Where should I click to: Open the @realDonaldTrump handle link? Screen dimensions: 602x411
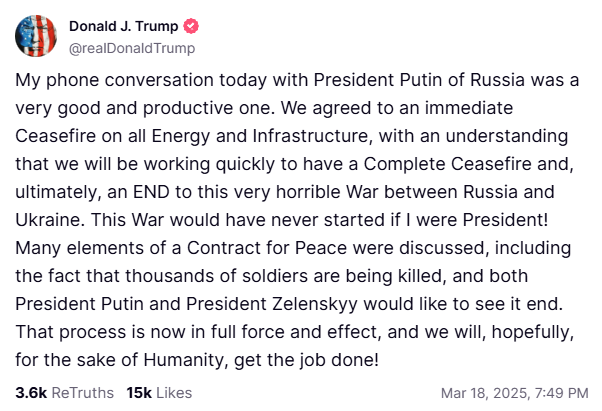(131, 47)
